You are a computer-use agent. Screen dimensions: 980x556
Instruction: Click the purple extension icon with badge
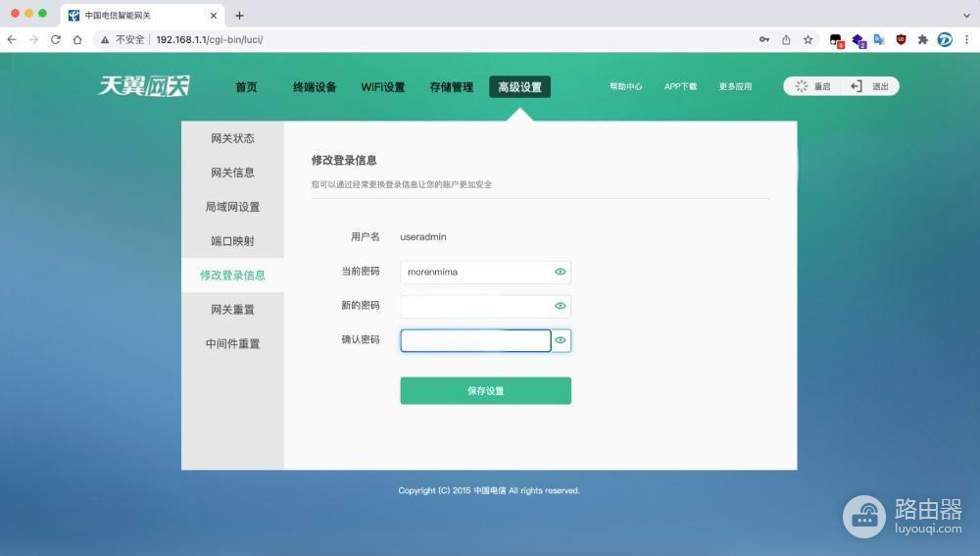click(858, 40)
